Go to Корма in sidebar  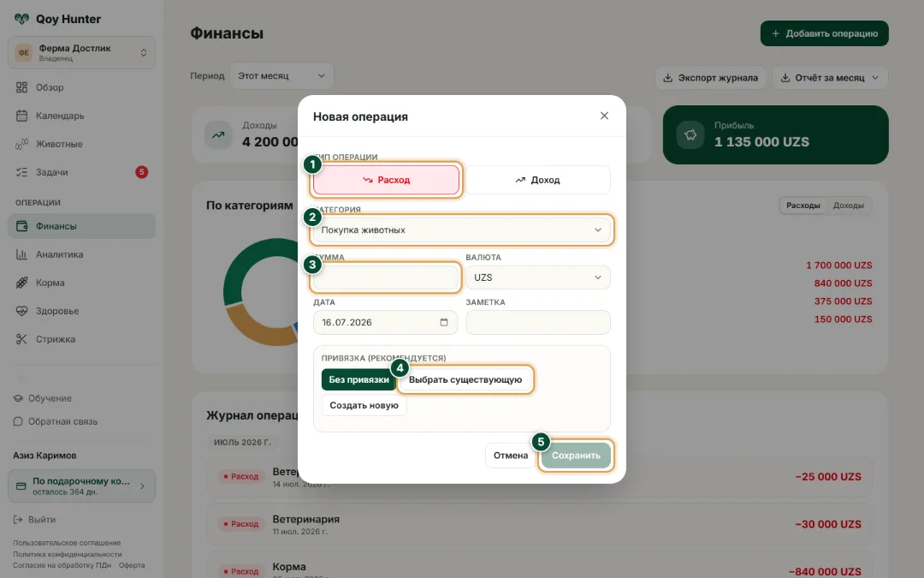(81, 283)
